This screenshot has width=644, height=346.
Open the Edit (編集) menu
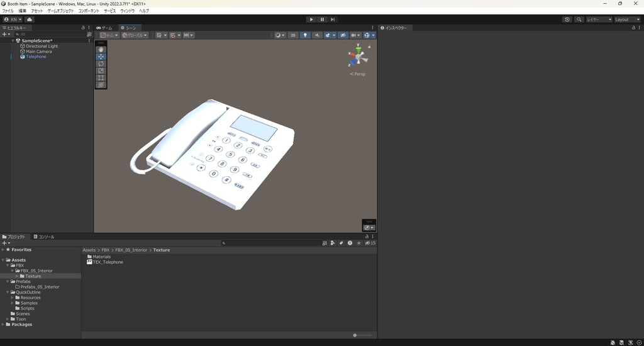pos(22,11)
